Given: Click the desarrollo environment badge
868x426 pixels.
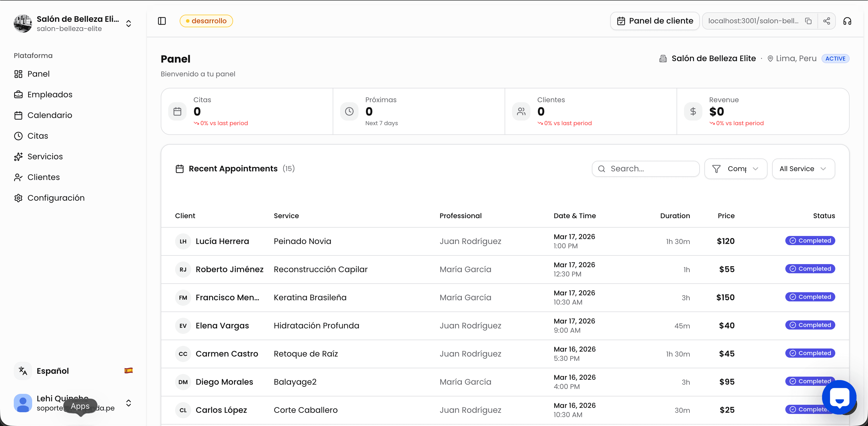Looking at the screenshot, I should 206,21.
